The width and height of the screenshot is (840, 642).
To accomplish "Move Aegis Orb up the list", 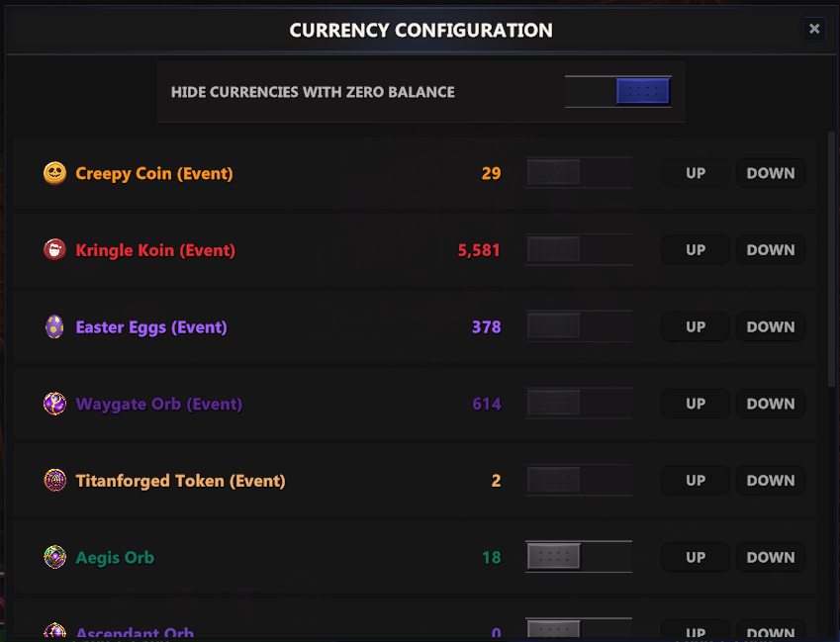I will [695, 557].
